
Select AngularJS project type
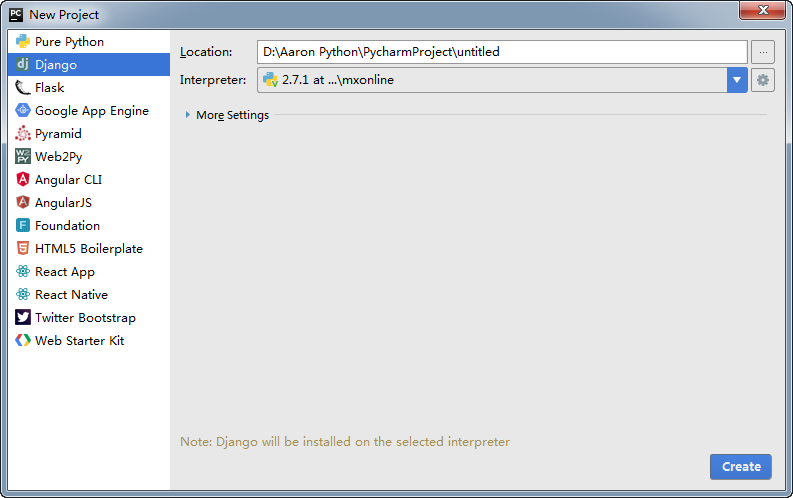point(89,202)
